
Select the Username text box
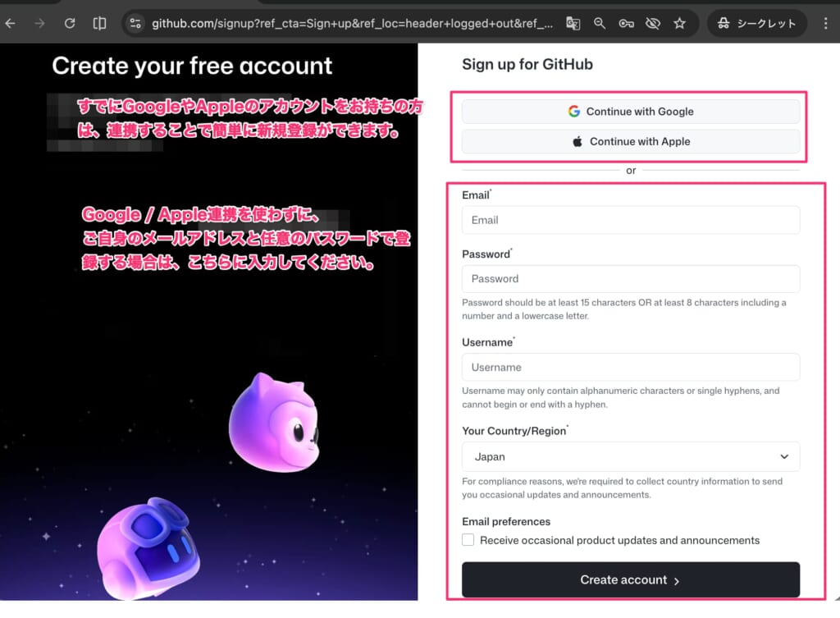[630, 368]
